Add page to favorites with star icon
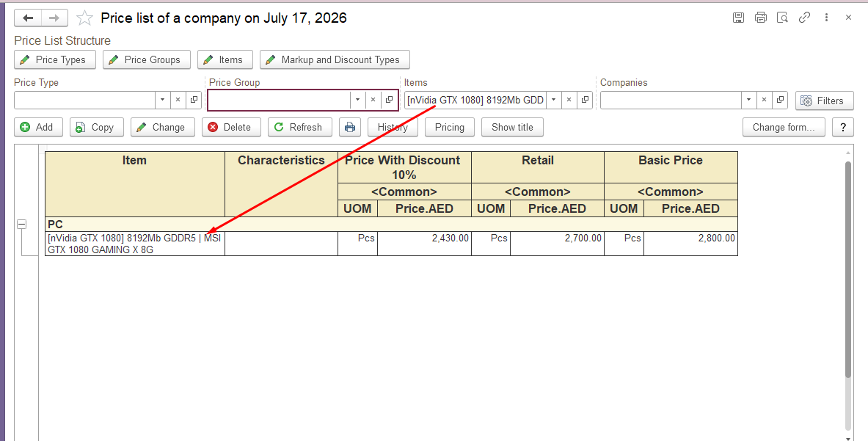The image size is (868, 441). [84, 18]
